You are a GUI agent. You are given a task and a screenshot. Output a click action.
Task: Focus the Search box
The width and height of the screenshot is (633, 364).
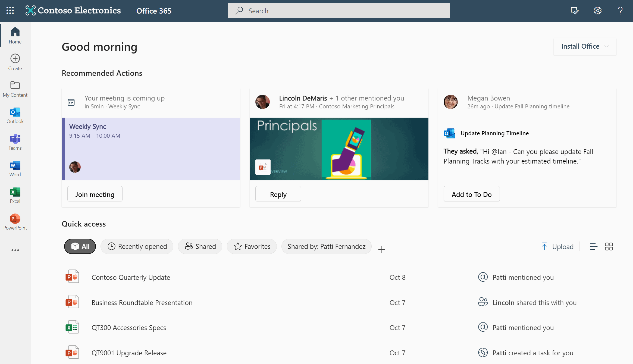click(339, 11)
